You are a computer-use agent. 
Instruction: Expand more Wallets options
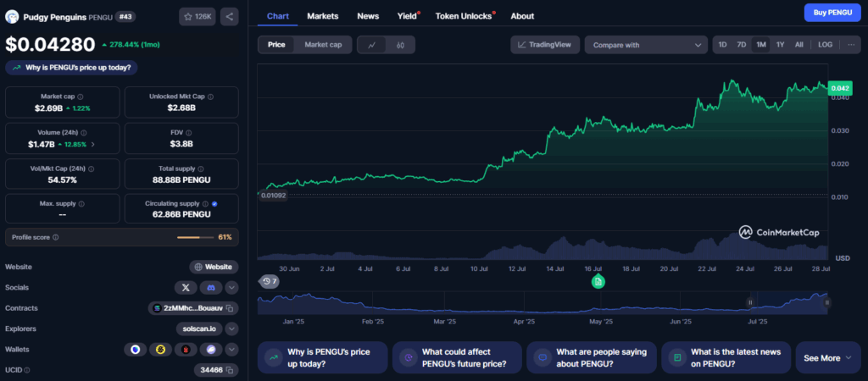pos(232,350)
